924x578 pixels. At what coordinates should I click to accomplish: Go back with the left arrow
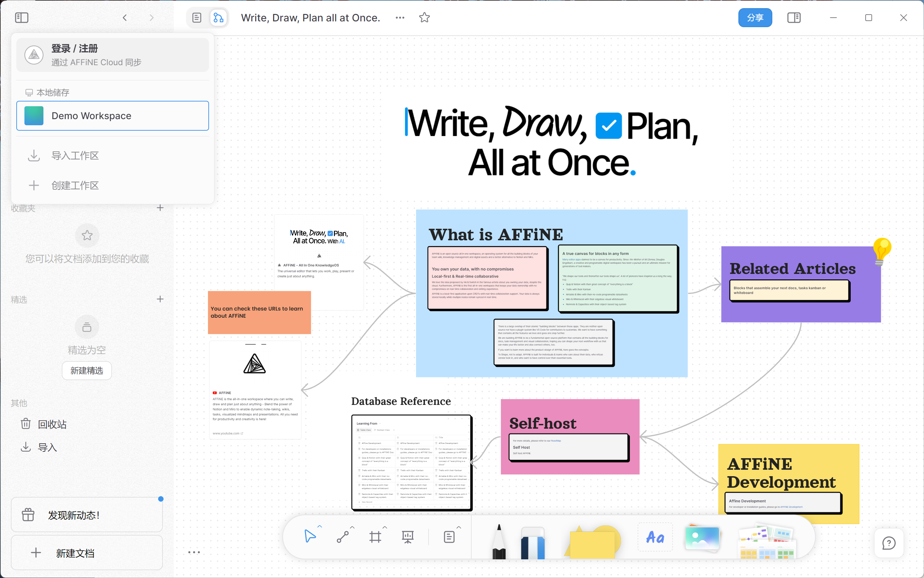[x=125, y=18]
